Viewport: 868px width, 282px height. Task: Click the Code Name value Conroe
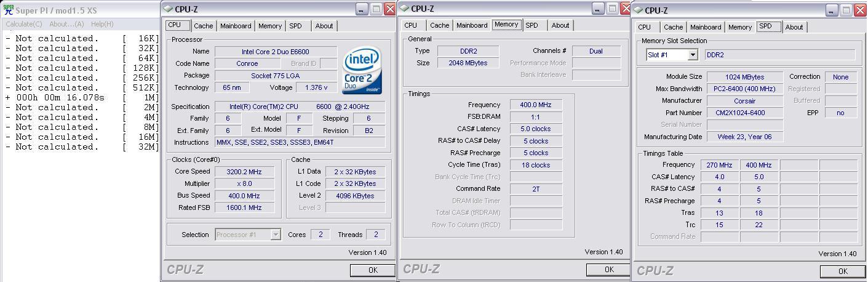coord(247,63)
